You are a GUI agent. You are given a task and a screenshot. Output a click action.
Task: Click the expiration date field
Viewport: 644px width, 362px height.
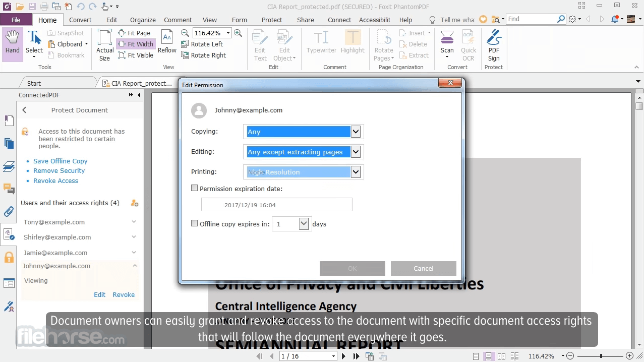point(276,205)
